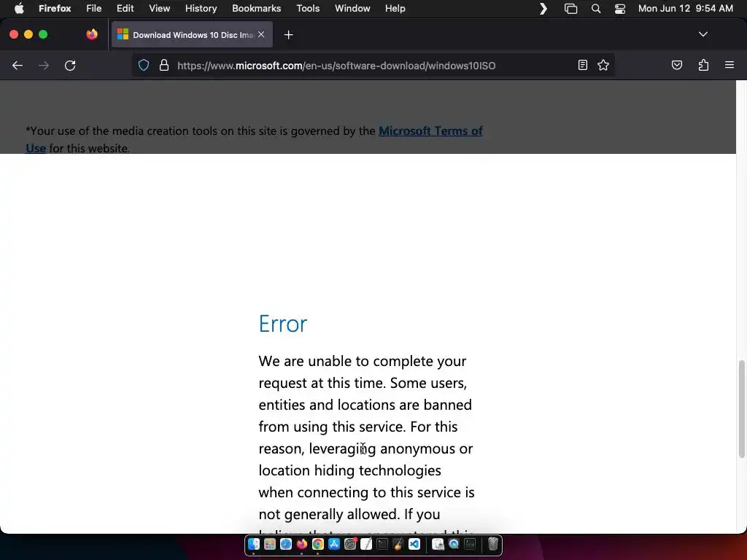Reload the current page
This screenshot has height=560, width=747.
point(70,65)
